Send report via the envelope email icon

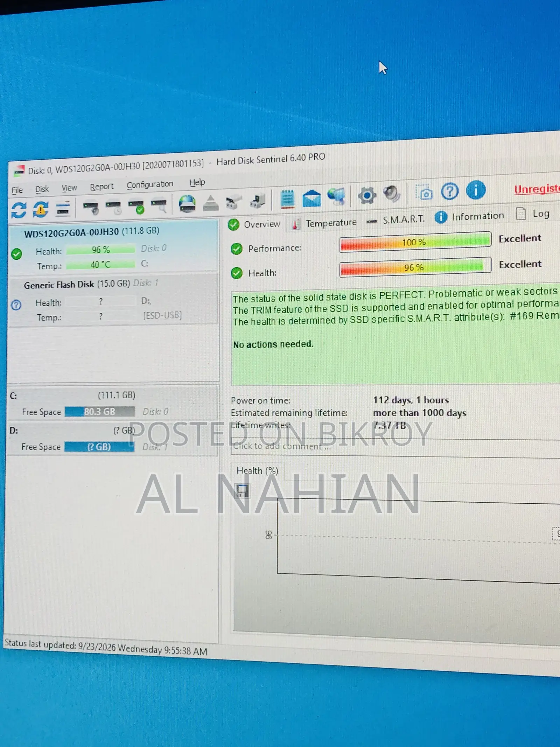click(x=311, y=198)
